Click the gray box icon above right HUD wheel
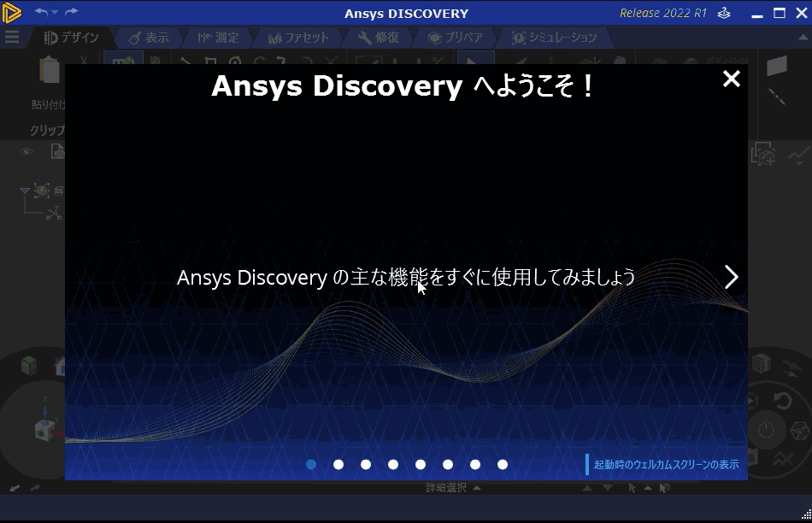The height and width of the screenshot is (523, 812). (762, 363)
